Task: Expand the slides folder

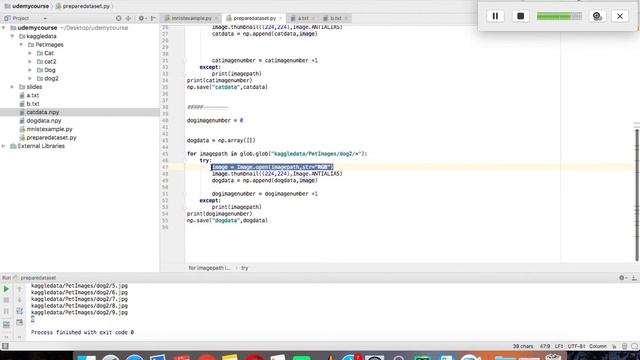Action: tap(13, 87)
